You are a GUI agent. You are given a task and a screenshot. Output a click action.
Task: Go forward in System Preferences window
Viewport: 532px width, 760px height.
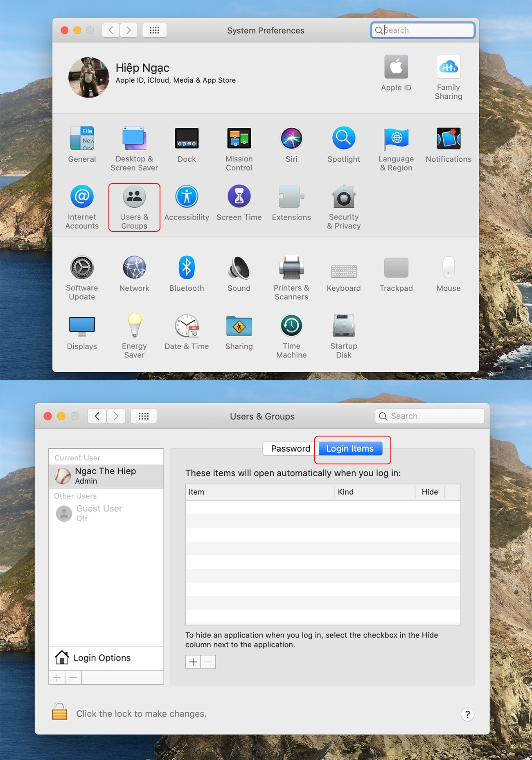128,30
